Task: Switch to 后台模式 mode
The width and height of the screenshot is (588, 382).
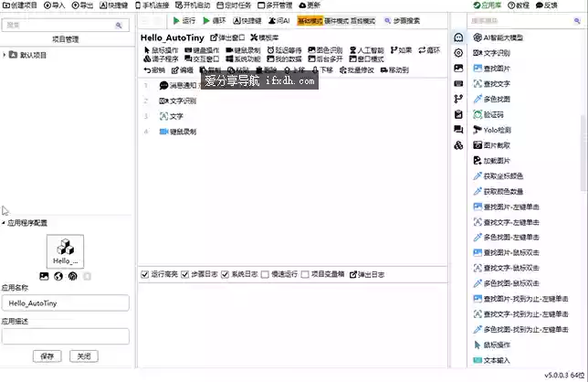Action: (x=362, y=21)
